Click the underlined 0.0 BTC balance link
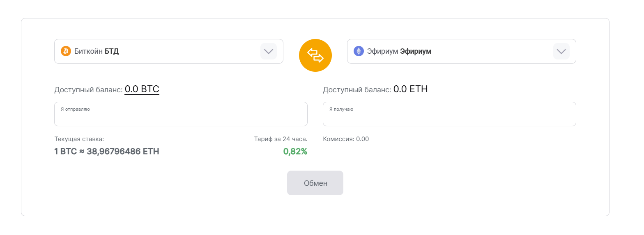The width and height of the screenshot is (644, 235). tap(142, 89)
